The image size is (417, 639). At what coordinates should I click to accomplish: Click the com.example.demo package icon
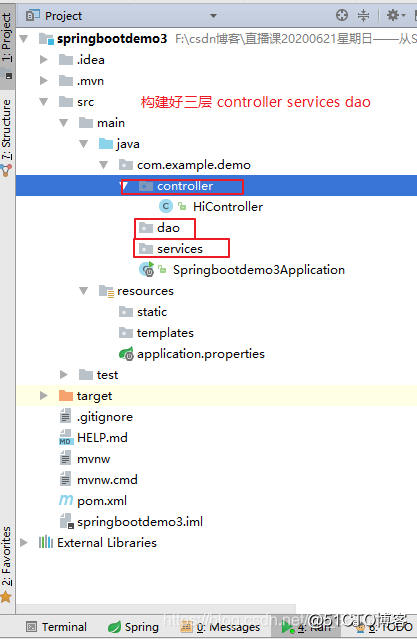(126, 165)
